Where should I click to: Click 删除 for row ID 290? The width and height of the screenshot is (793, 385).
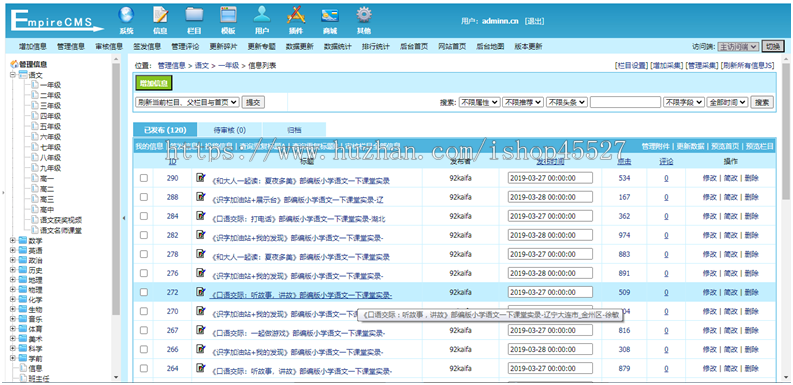pyautogui.click(x=752, y=178)
